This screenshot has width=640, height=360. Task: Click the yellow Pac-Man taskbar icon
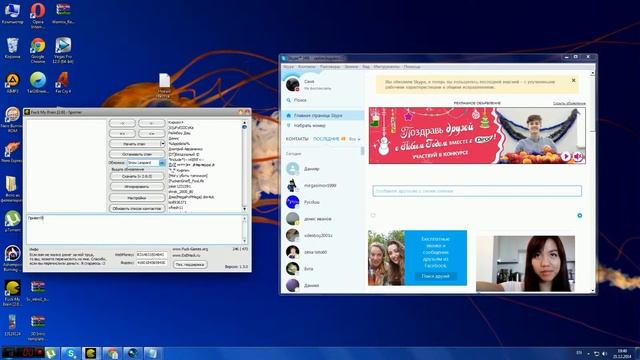pos(91,353)
